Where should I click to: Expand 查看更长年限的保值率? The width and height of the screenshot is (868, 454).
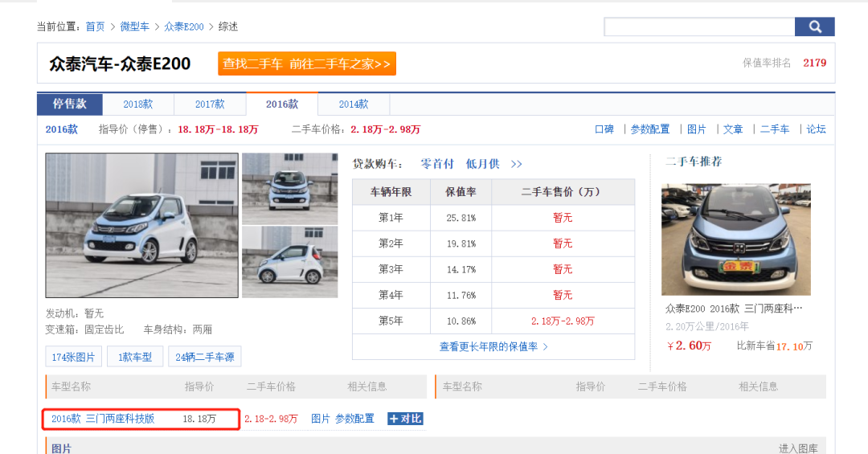(493, 346)
